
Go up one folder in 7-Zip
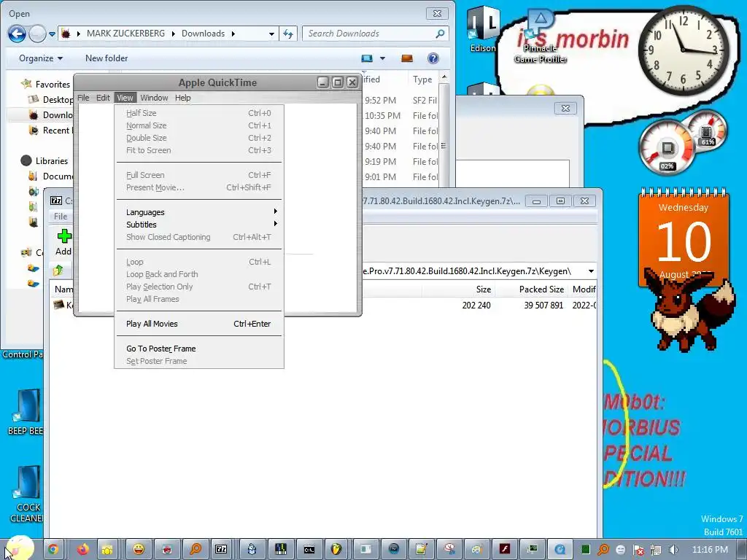(x=58, y=271)
